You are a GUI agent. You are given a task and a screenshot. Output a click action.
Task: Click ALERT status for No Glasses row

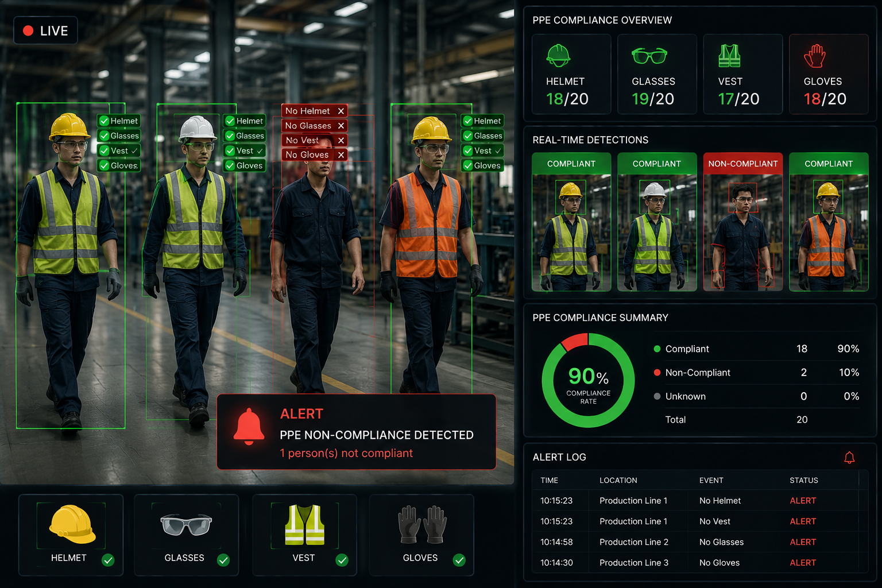point(803,542)
